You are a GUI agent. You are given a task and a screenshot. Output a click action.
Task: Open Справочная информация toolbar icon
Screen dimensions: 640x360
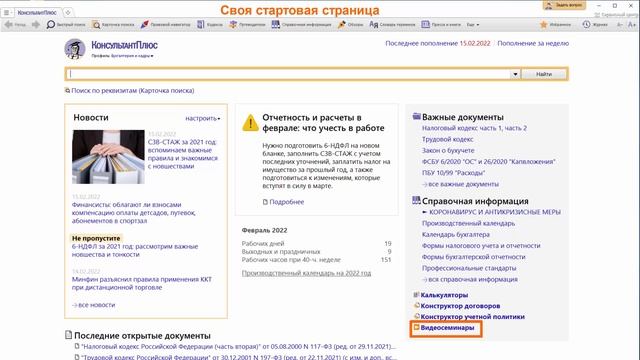(x=301, y=24)
